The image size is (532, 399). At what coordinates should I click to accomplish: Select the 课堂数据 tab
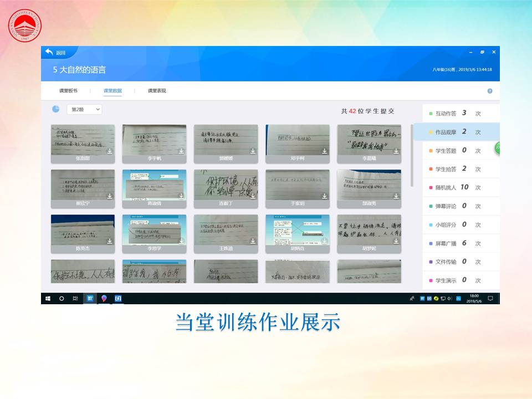click(x=112, y=91)
